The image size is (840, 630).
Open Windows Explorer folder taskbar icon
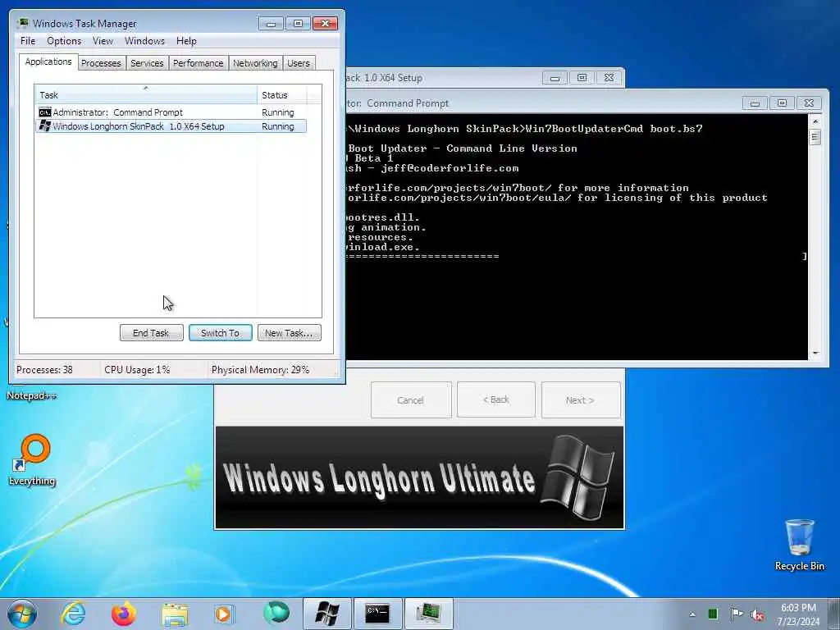175,614
